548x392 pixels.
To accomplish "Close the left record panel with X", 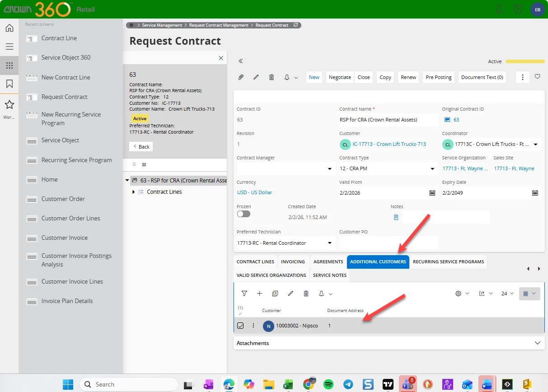I will (221, 58).
